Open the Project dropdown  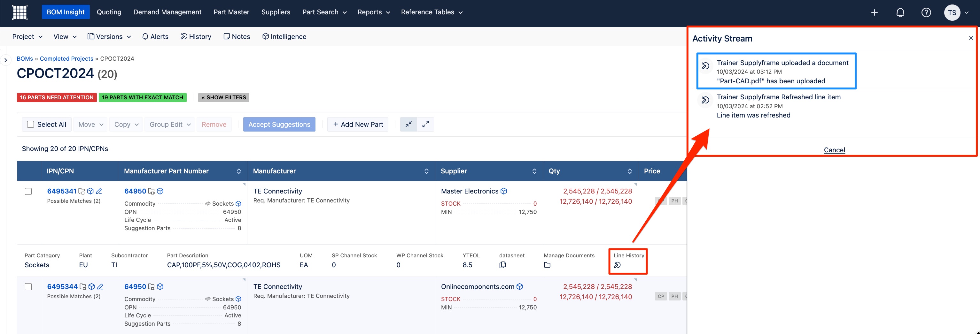(x=27, y=37)
